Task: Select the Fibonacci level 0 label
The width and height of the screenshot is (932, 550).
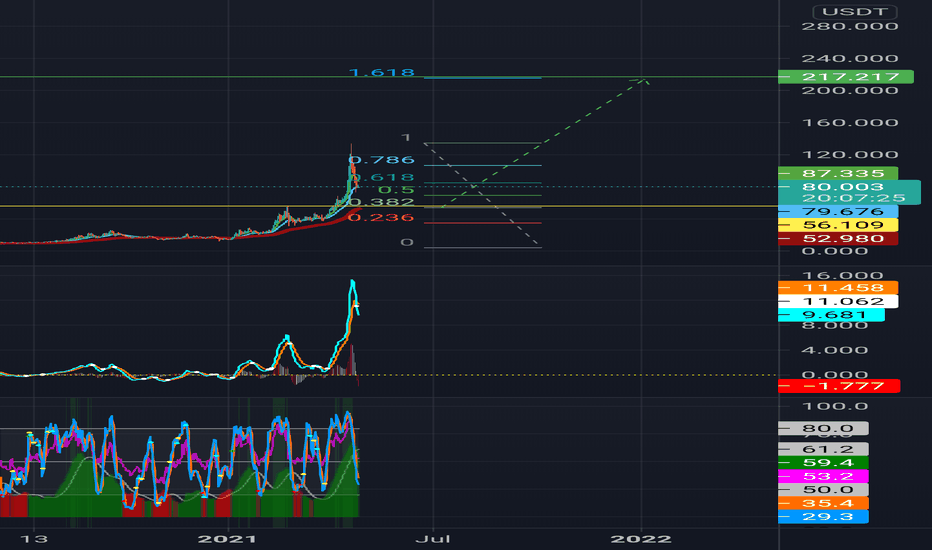Action: point(407,242)
